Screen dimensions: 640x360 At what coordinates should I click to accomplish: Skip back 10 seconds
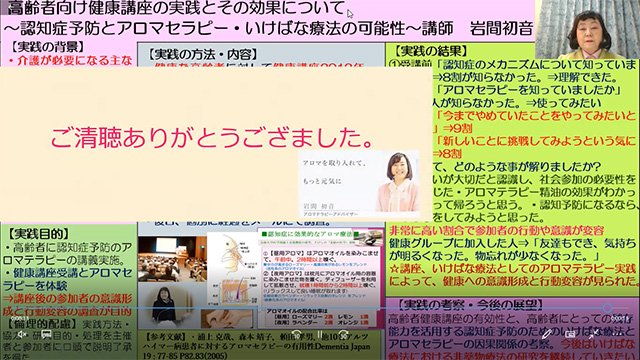coord(297,335)
